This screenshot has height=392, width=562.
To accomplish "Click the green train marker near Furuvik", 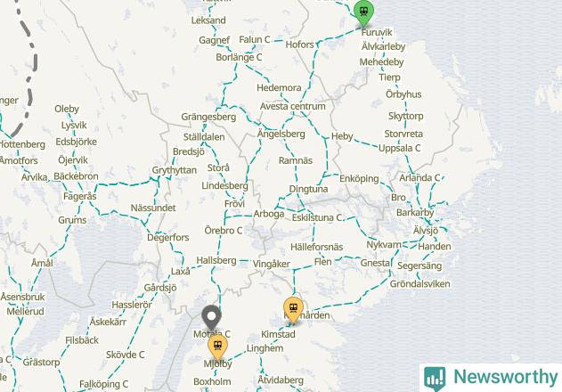I will click(363, 12).
